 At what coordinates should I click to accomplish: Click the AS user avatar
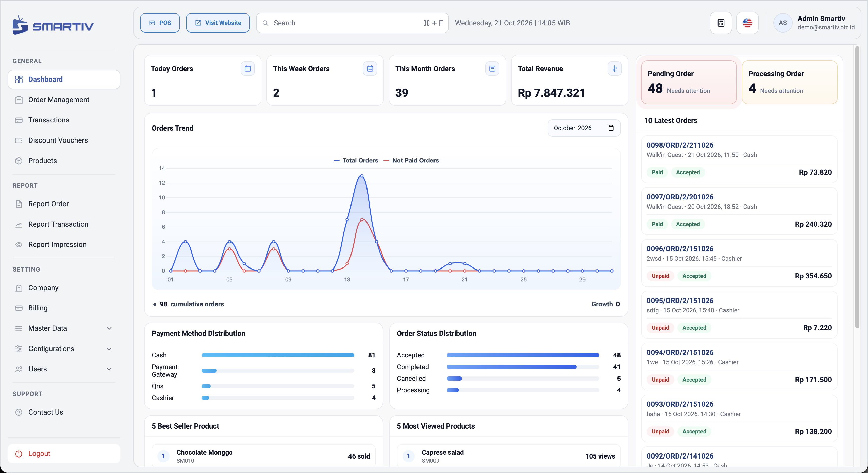point(782,23)
